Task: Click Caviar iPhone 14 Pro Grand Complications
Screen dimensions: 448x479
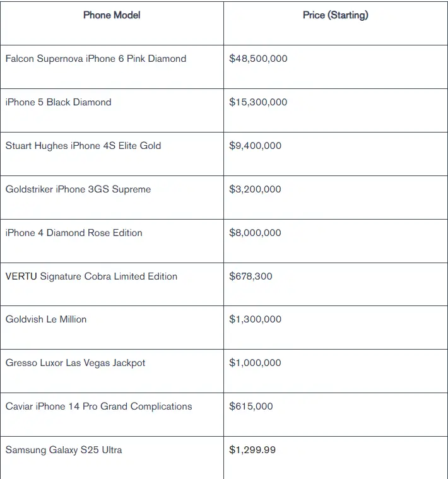Action: tap(98, 406)
